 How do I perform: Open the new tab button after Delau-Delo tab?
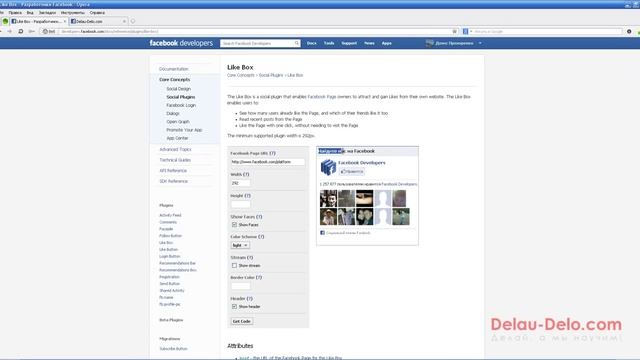tap(133, 21)
